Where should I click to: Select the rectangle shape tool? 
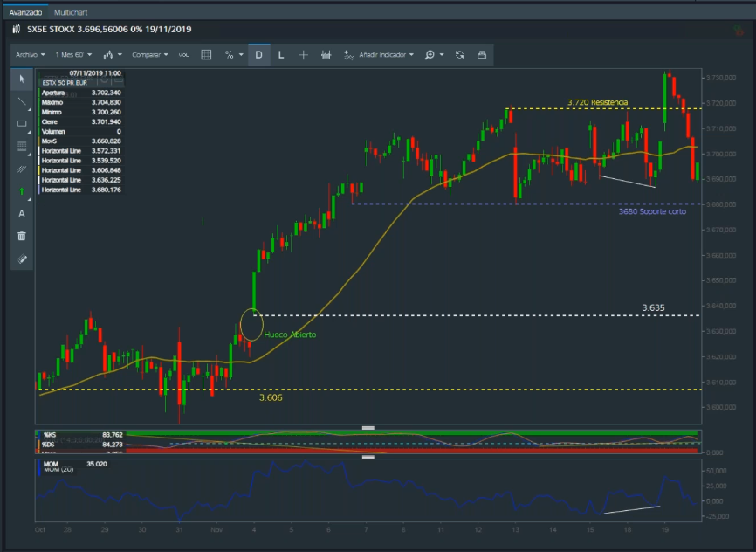pyautogui.click(x=22, y=124)
